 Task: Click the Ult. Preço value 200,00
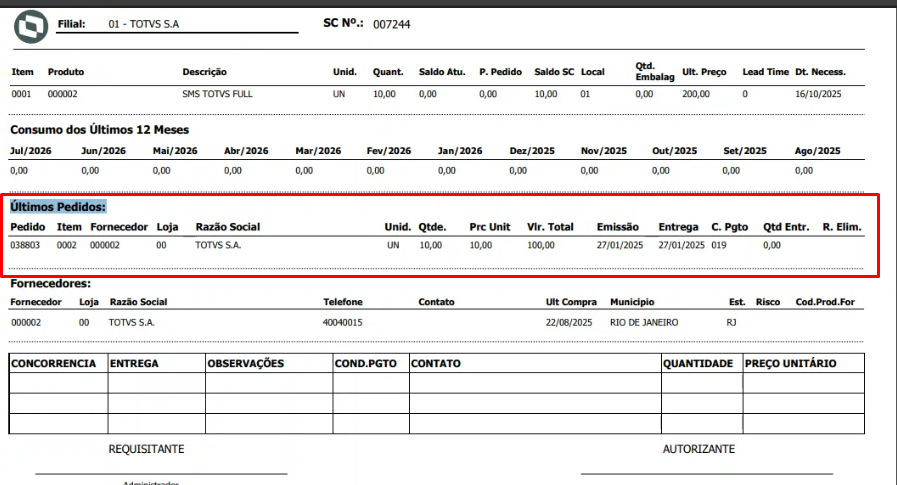[x=696, y=94]
